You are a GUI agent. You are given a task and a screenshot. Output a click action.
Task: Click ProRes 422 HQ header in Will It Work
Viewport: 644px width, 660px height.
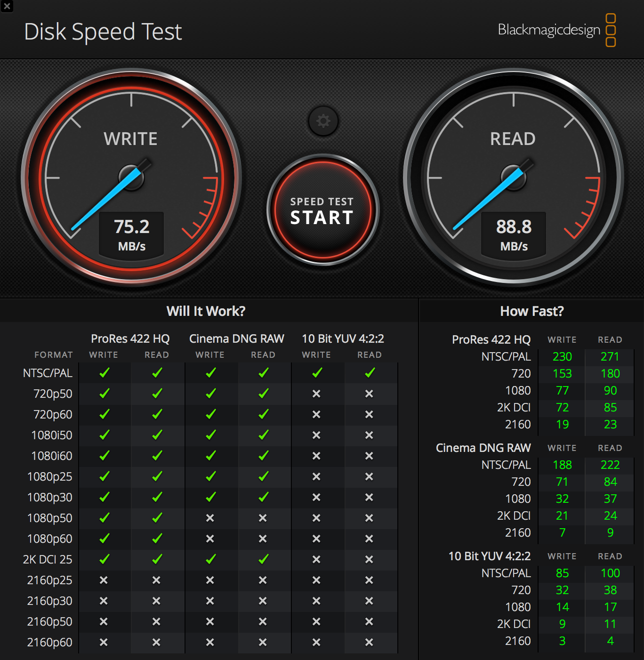[130, 339]
